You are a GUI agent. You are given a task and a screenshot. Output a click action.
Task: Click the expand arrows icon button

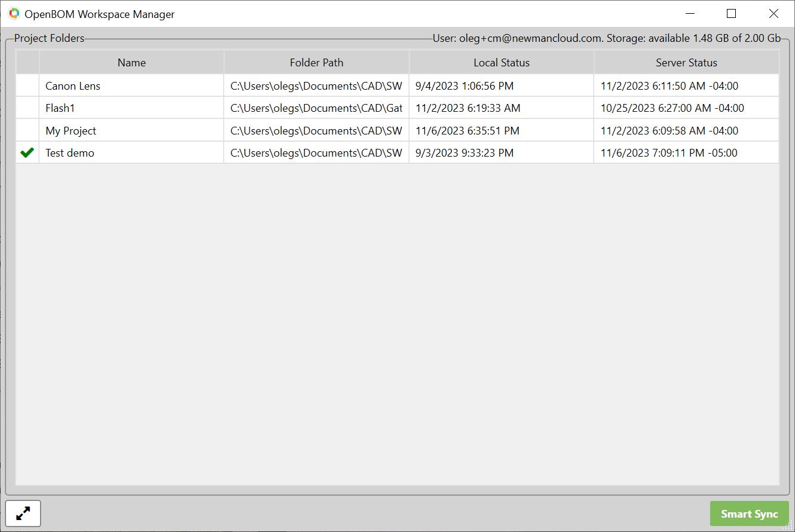point(23,513)
